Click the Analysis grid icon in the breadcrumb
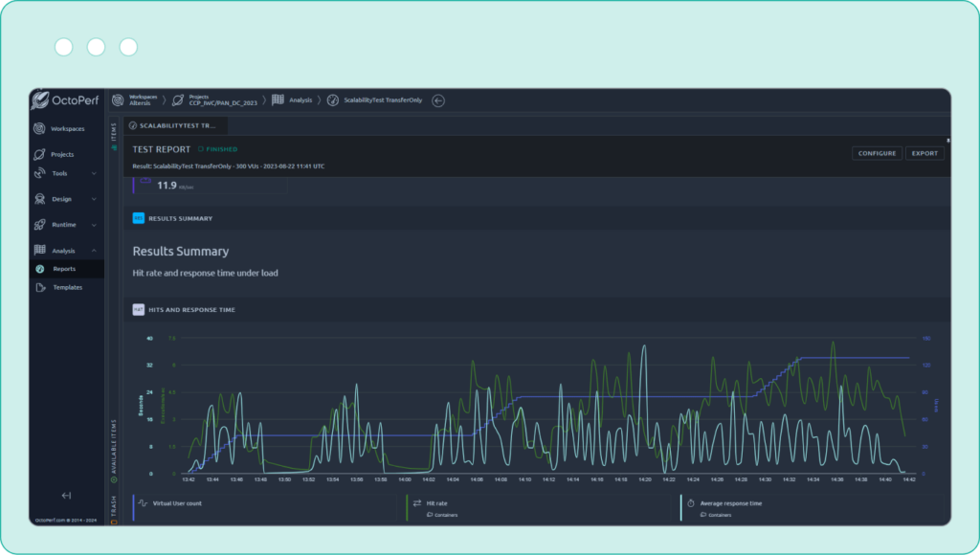980x555 pixels. (278, 100)
